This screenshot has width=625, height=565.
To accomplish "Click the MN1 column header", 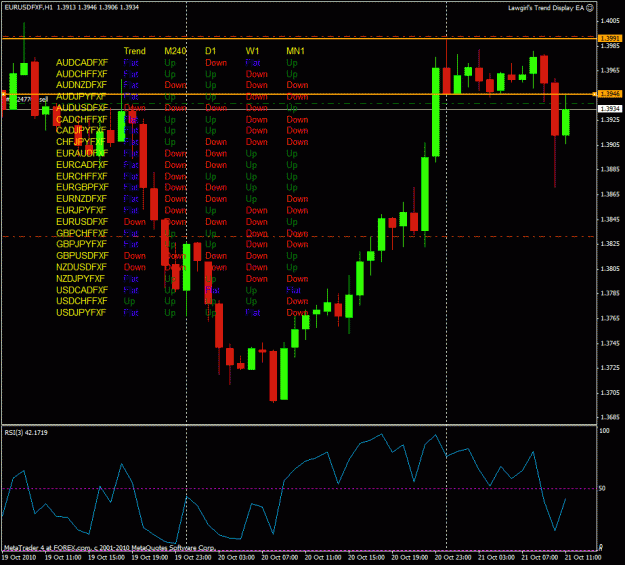I will point(295,51).
